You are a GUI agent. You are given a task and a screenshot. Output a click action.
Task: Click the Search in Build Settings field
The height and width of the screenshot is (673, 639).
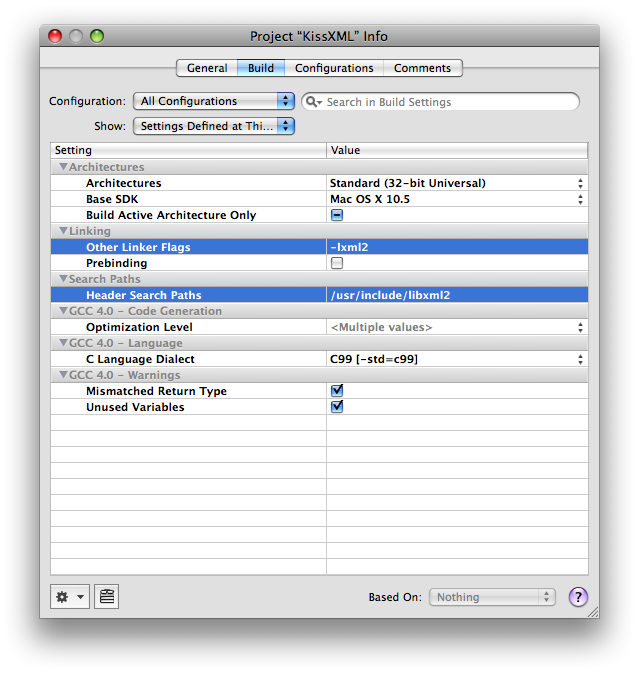(440, 102)
